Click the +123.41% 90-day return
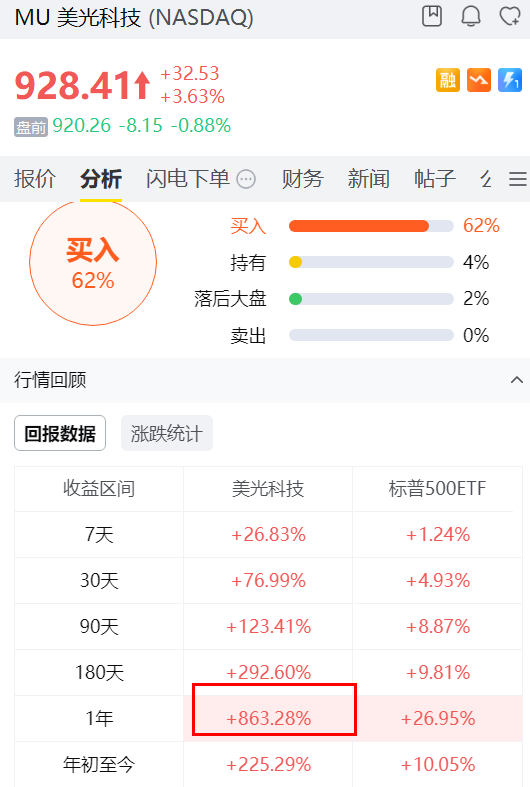 (268, 627)
